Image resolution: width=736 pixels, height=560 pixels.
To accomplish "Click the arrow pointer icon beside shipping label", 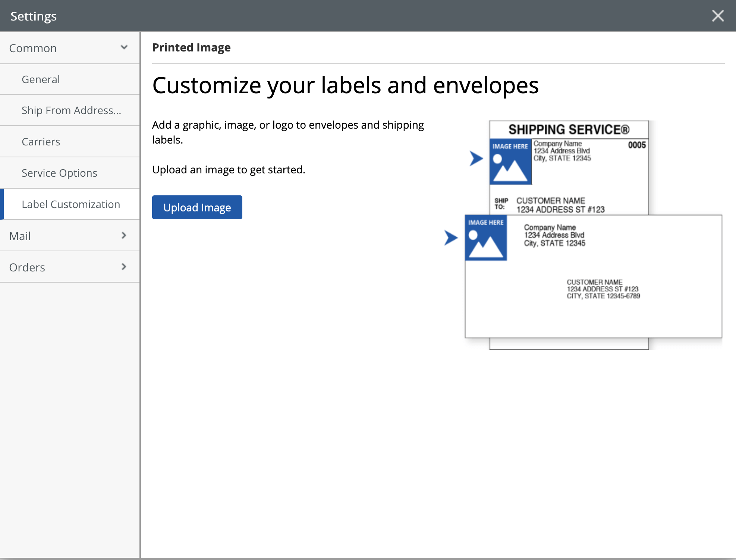I will [x=476, y=159].
